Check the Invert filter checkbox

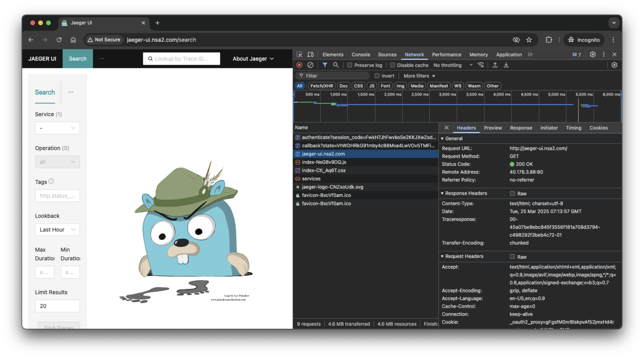click(377, 76)
